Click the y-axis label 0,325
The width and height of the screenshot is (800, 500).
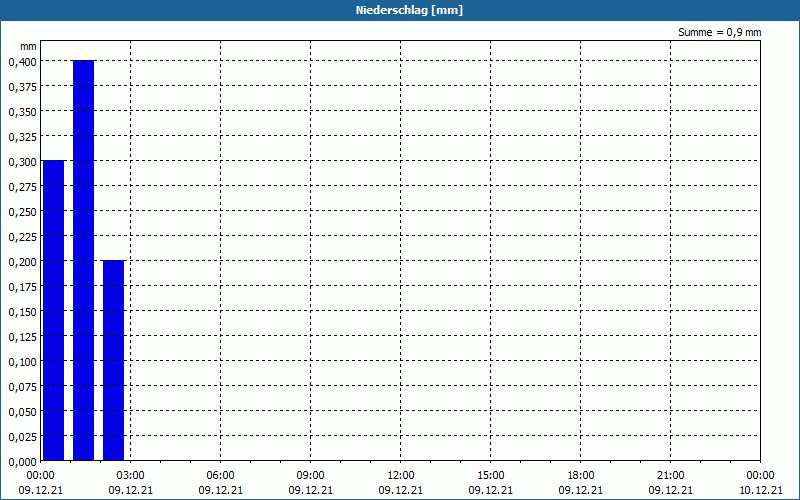(22, 137)
